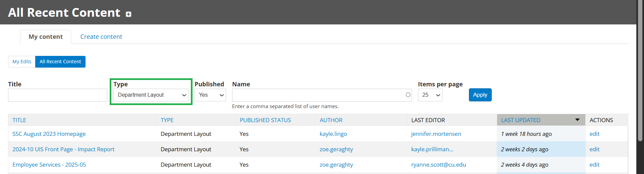644x174 pixels.
Task: Open the Items per page dropdown
Action: tap(430, 95)
